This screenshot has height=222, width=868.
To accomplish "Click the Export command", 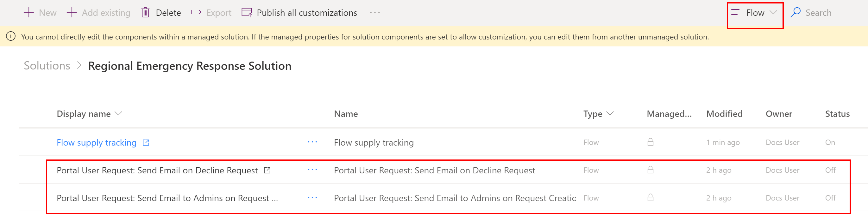I will pyautogui.click(x=211, y=13).
